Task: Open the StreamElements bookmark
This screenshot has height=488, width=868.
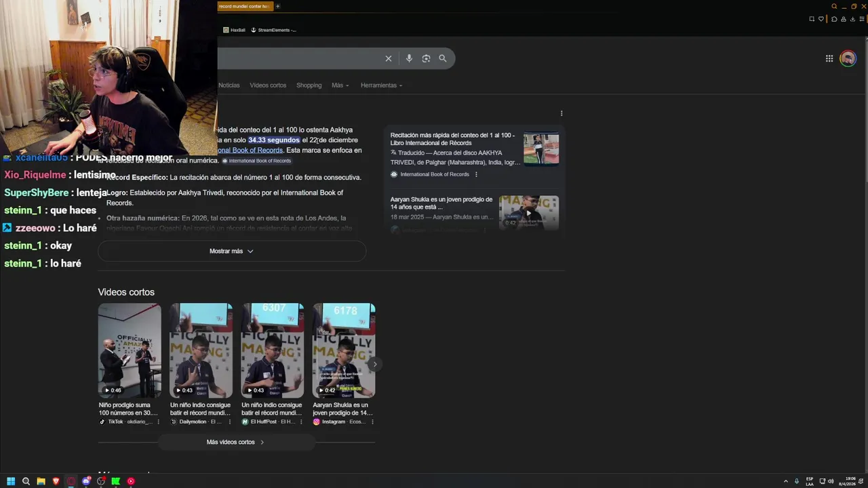Action: (x=273, y=30)
